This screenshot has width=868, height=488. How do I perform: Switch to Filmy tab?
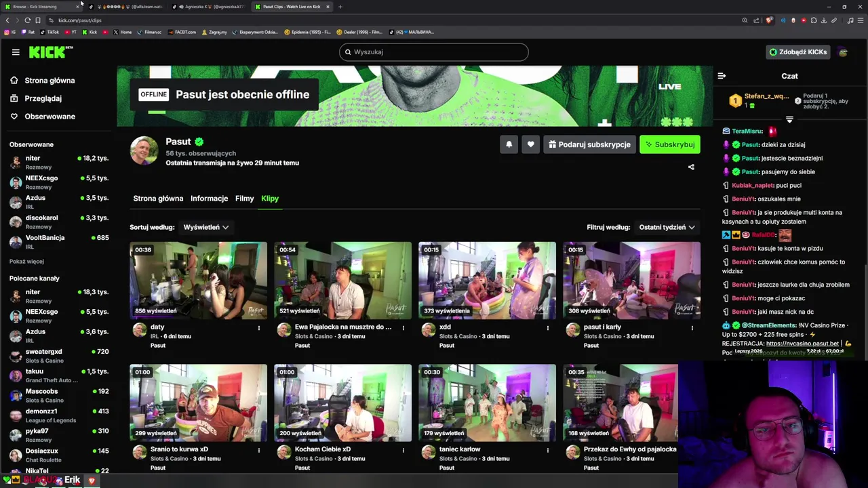(x=244, y=199)
